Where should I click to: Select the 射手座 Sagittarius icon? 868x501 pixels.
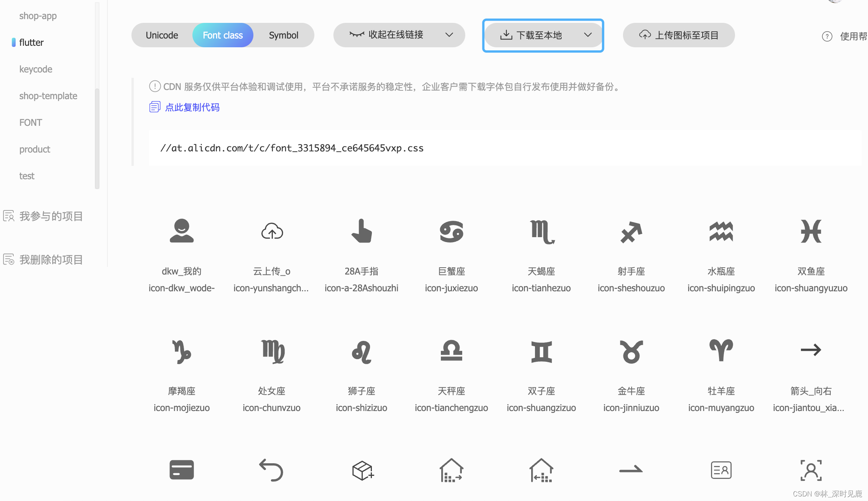click(631, 232)
